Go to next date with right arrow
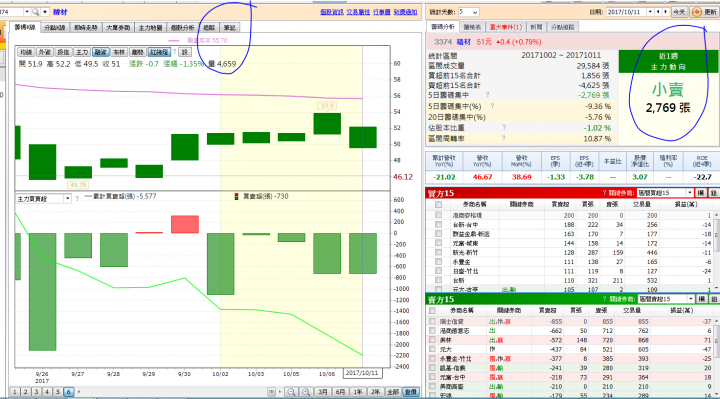720x399 pixels. click(x=666, y=12)
